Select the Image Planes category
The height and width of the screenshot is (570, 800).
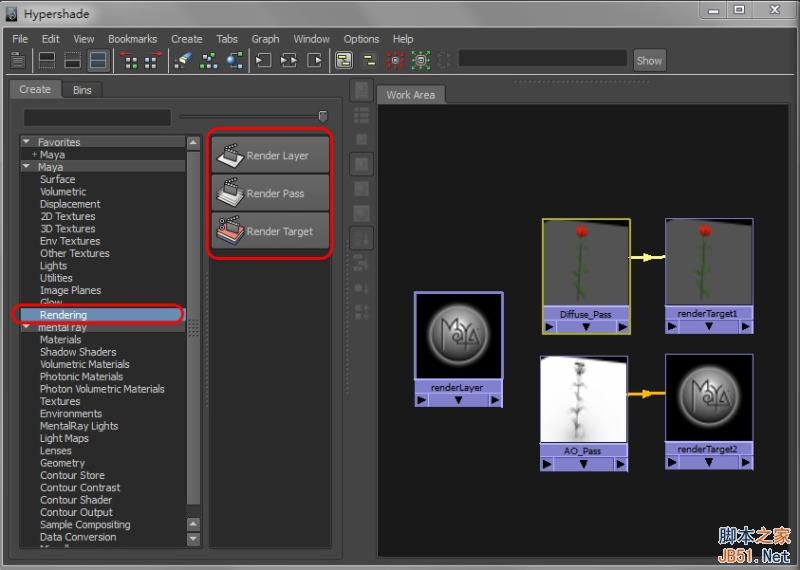(70, 290)
